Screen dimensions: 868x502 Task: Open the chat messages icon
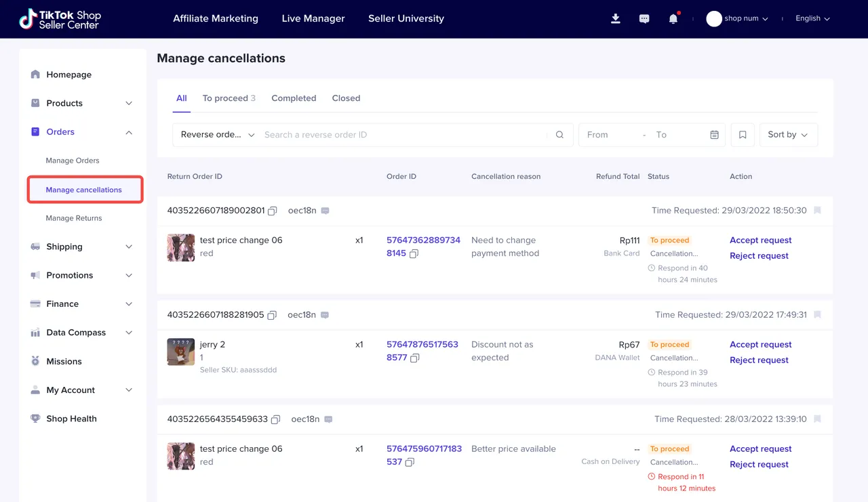[x=644, y=19]
